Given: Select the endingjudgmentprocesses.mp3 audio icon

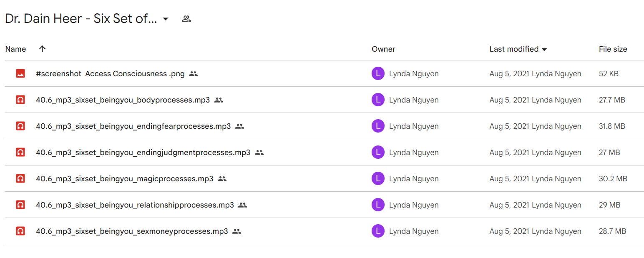Looking at the screenshot, I should click(x=20, y=153).
